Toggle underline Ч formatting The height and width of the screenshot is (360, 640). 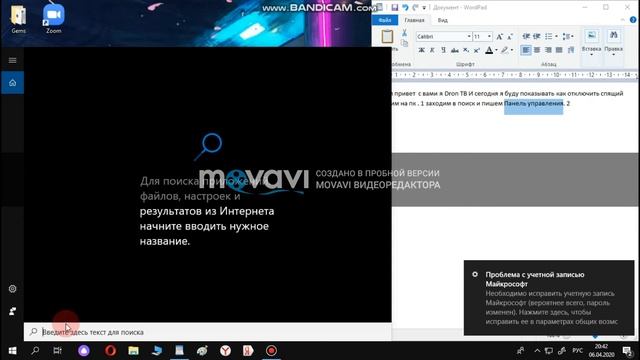pyautogui.click(x=443, y=50)
